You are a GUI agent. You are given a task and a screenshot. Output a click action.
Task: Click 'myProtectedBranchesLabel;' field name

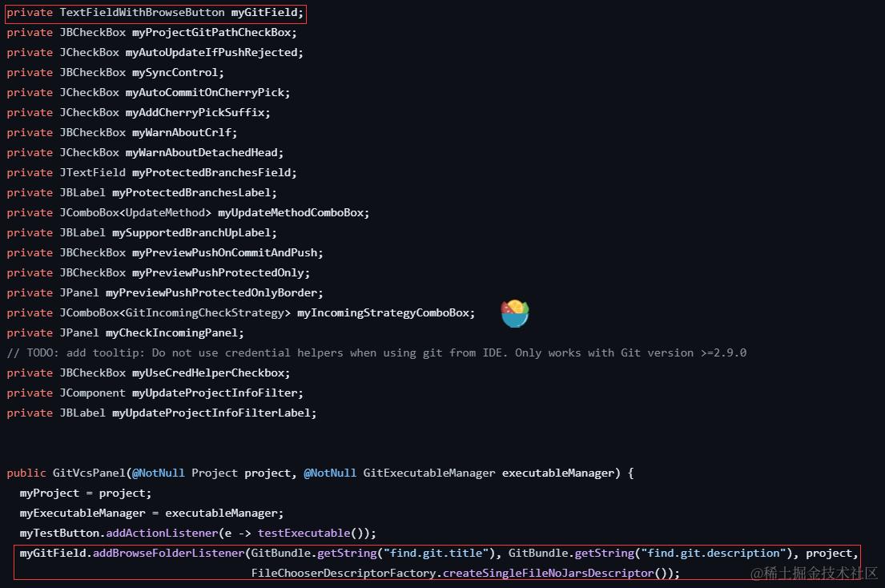coord(194,193)
